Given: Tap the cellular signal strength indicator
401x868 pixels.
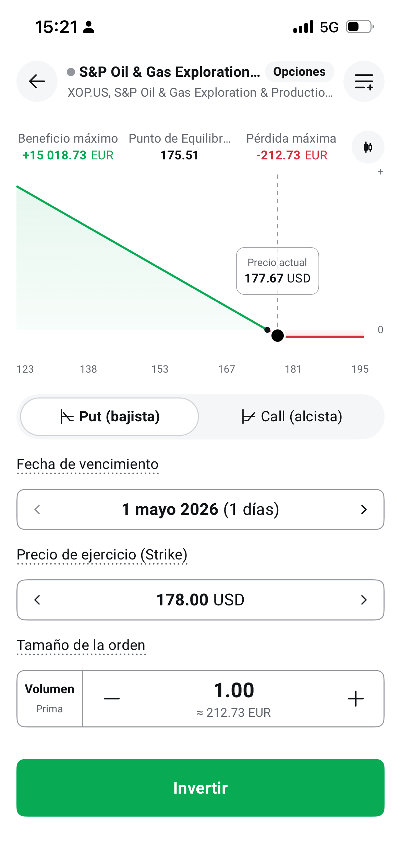Looking at the screenshot, I should coord(303,27).
